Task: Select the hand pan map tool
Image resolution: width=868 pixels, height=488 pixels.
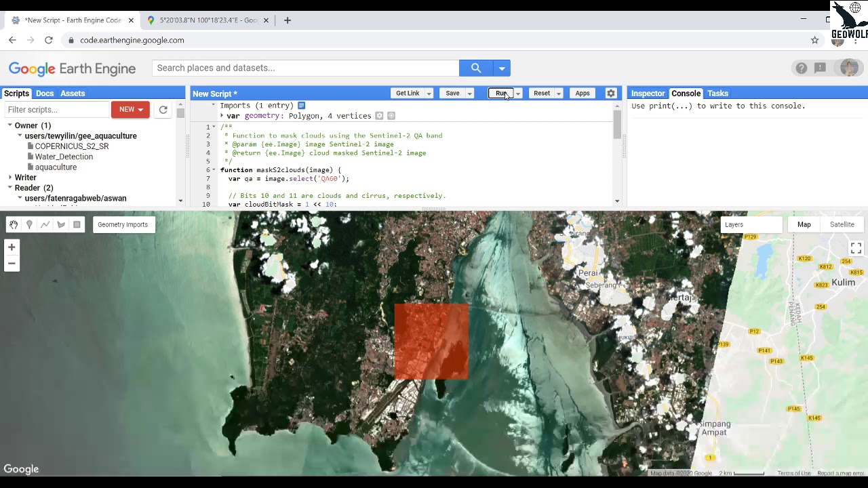Action: pos(14,224)
